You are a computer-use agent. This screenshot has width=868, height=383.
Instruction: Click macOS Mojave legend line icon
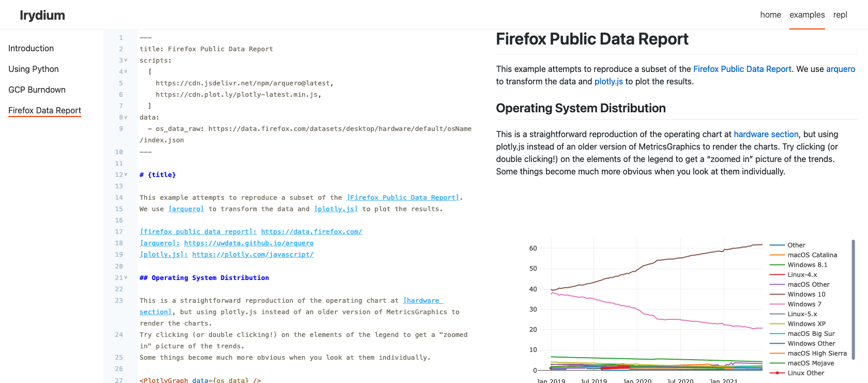(777, 363)
